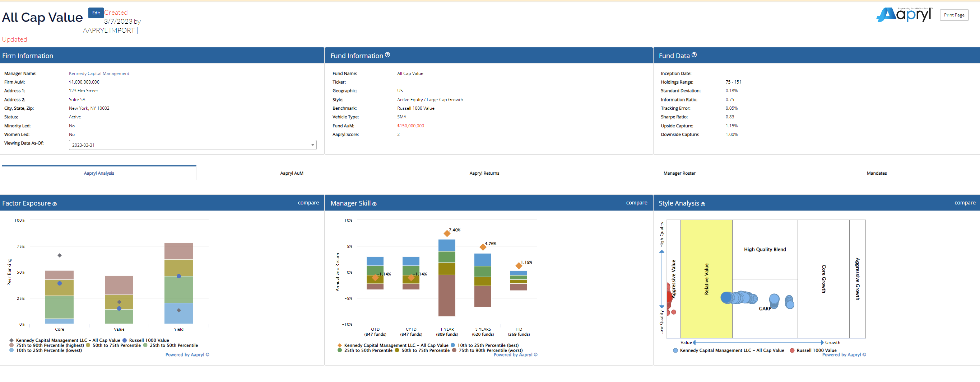
Task: Switch to the Manager Roster tab
Action: [679, 173]
